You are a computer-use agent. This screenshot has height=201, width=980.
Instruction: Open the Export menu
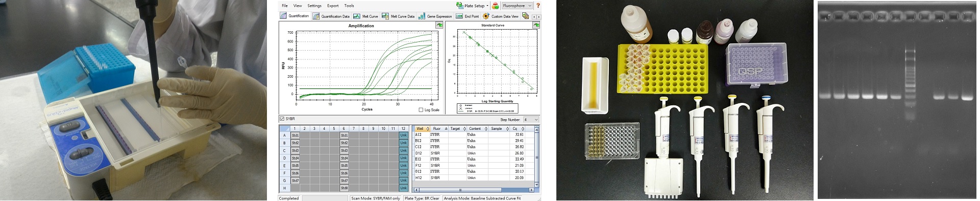[x=333, y=6]
